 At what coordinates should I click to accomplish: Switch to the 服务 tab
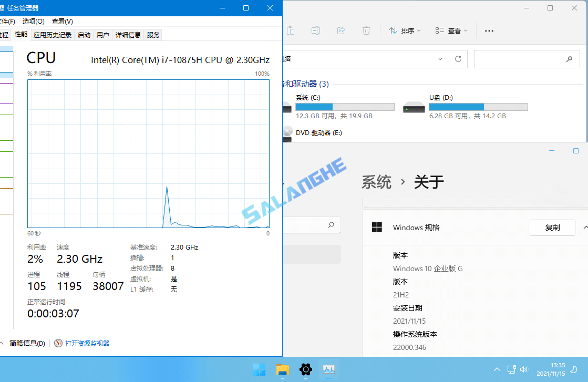click(153, 35)
